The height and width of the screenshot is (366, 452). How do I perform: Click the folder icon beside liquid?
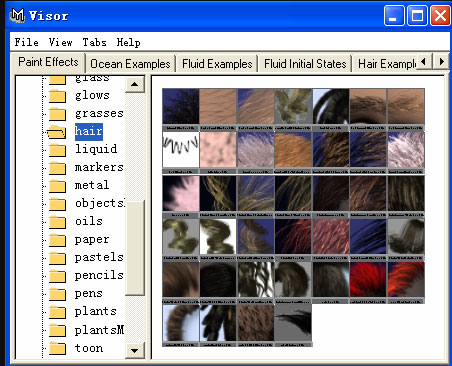[57, 150]
